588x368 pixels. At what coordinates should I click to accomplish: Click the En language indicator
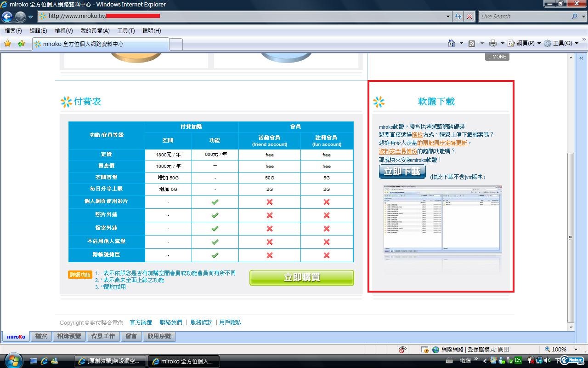(x=518, y=361)
